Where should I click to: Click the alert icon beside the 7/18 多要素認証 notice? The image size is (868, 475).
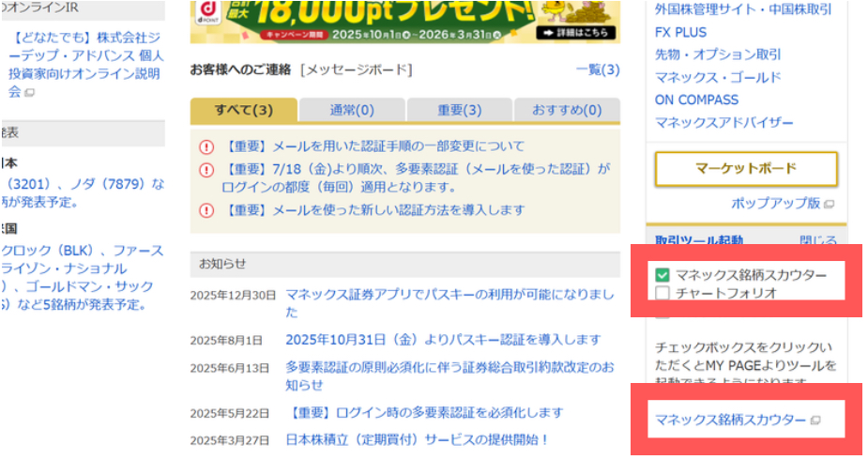(x=206, y=170)
